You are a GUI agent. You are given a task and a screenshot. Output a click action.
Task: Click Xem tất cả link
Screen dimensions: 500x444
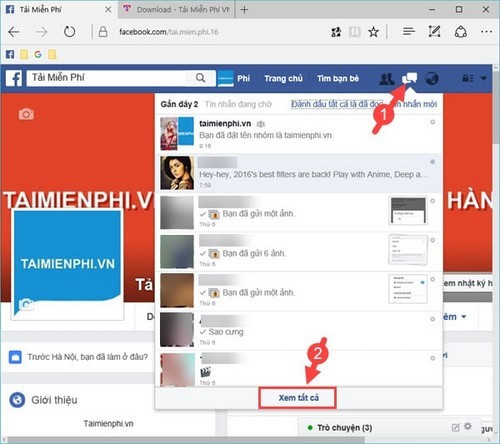[x=298, y=398]
